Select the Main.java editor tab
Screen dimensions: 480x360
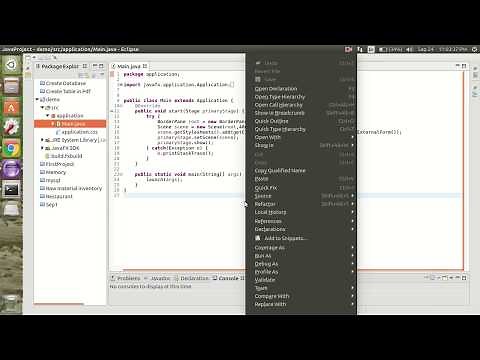tap(129, 66)
